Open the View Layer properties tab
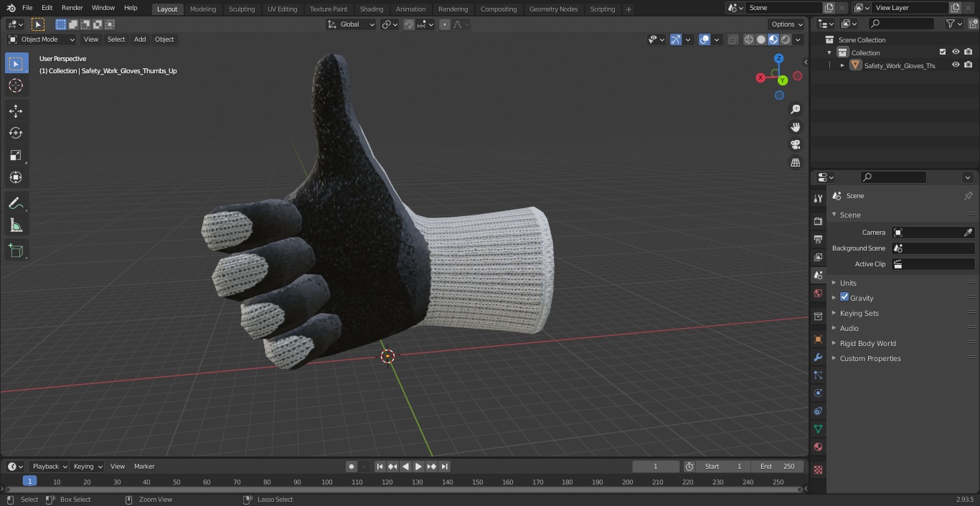This screenshot has width=980, height=506. coord(818,257)
